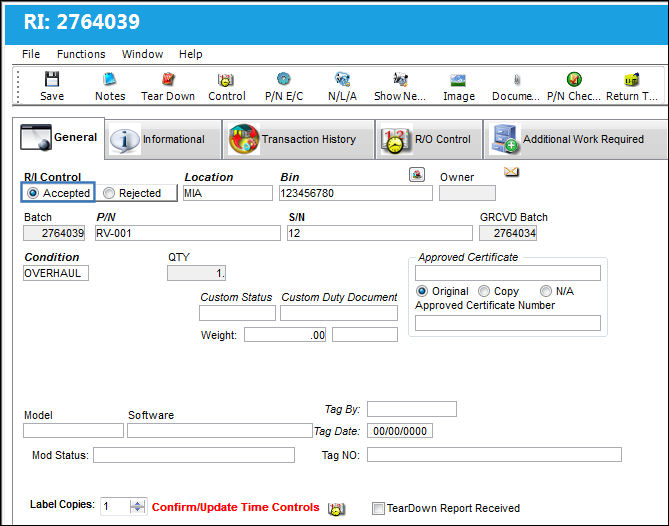The width and height of the screenshot is (669, 526).
Task: Click the Condition field OVERHAUL
Action: [x=56, y=273]
